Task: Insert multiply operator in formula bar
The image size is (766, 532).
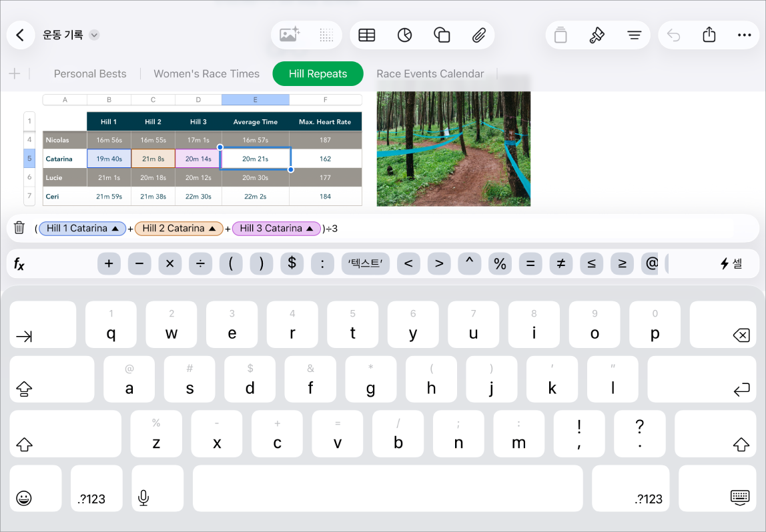Action: pos(170,263)
